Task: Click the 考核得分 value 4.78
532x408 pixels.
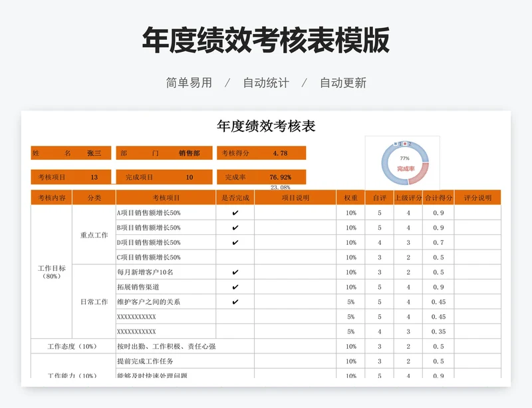Action: [280, 153]
